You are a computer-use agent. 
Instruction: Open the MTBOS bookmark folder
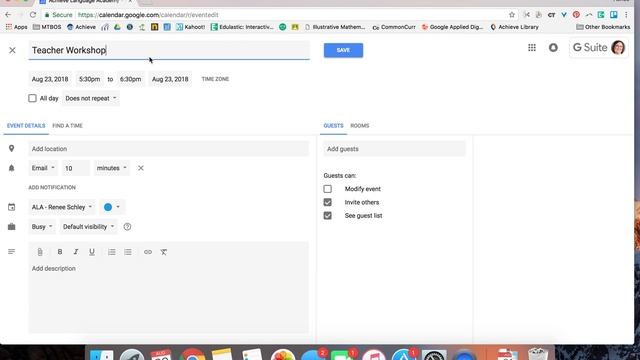[x=47, y=27]
